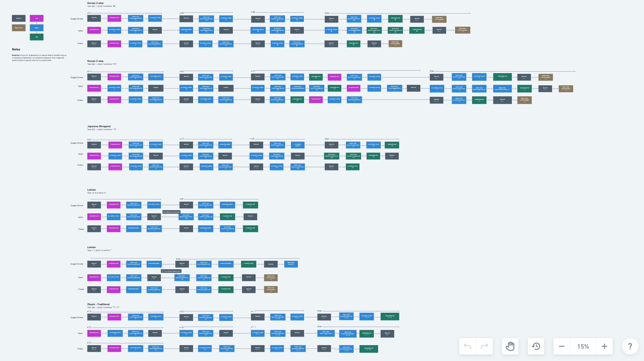The width and height of the screenshot is (644, 361).
Task: Click the zoom out minus icon
Action: pyautogui.click(x=562, y=346)
